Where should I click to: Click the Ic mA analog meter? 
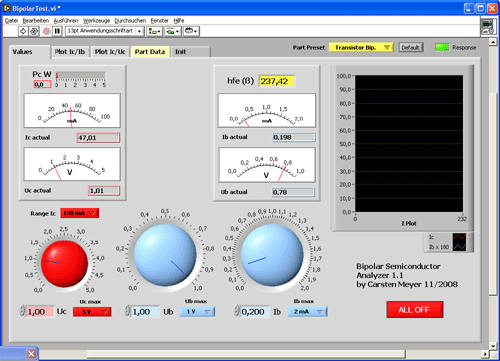[x=72, y=111]
